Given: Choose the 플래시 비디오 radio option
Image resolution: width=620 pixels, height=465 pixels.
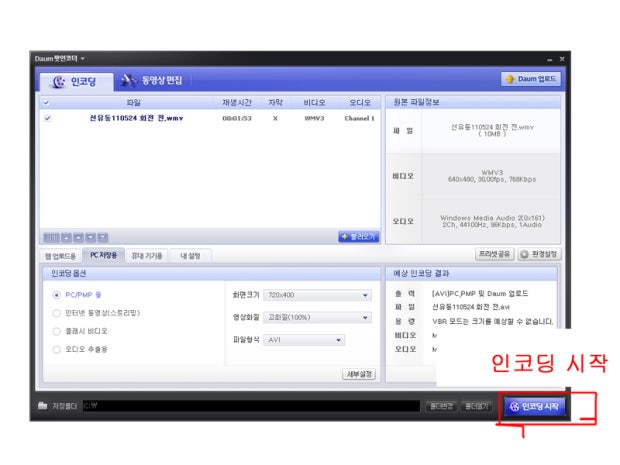Looking at the screenshot, I should 57,331.
